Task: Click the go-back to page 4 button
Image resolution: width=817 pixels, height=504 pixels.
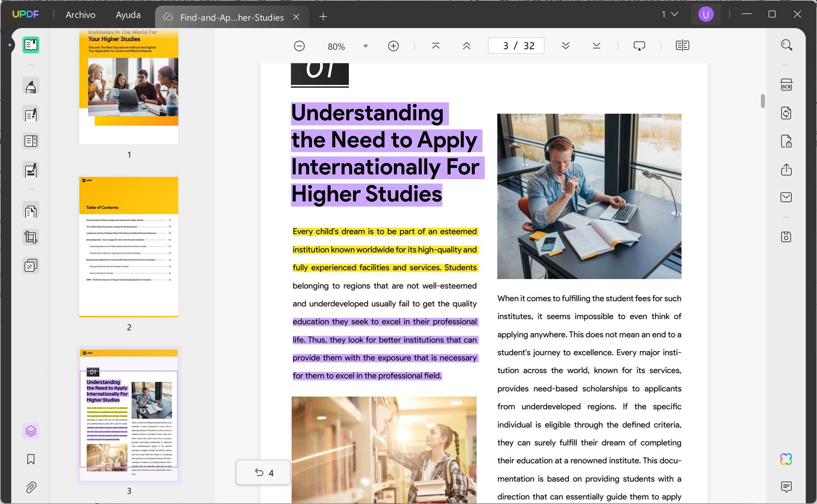Action: [x=263, y=473]
